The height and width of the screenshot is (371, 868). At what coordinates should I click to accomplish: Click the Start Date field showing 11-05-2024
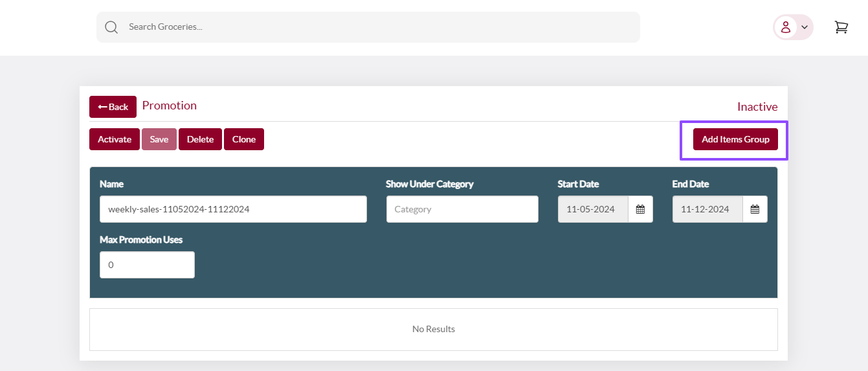593,209
